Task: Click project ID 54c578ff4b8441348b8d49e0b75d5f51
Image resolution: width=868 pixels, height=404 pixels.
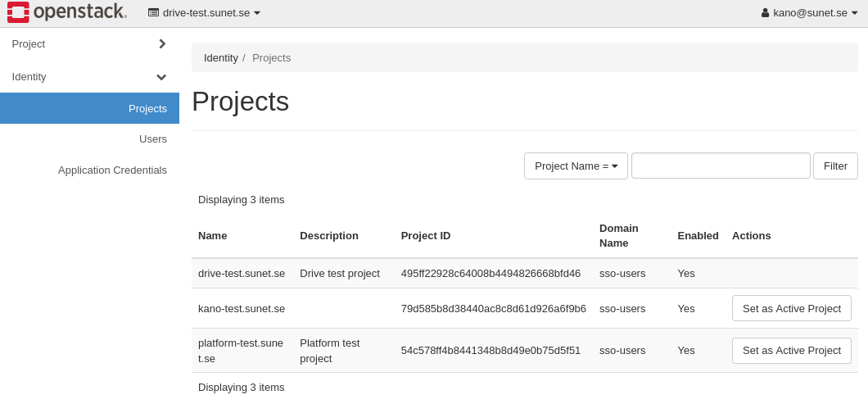Action: (491, 350)
